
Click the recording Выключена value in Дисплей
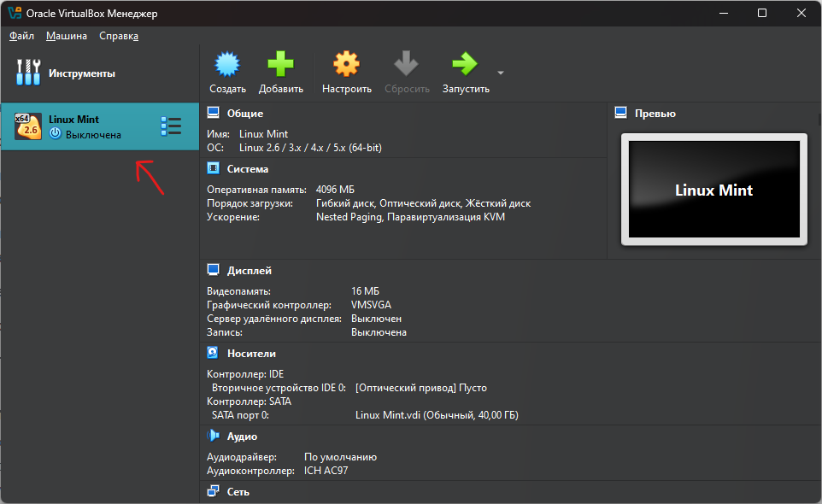[x=379, y=331]
